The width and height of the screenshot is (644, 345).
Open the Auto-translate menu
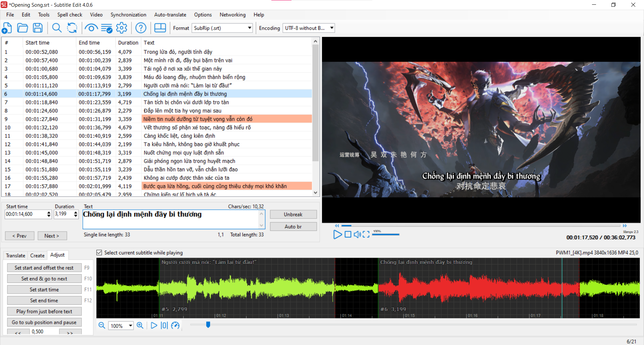click(170, 15)
